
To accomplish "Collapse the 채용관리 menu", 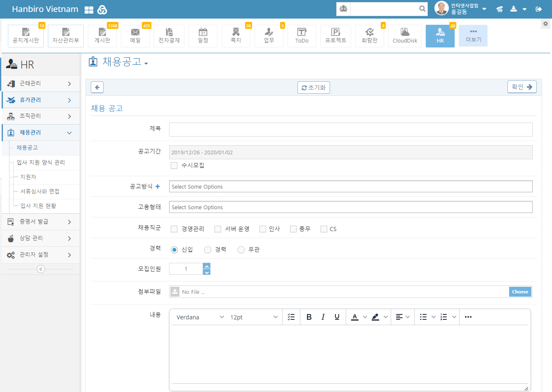I will coord(40,132).
